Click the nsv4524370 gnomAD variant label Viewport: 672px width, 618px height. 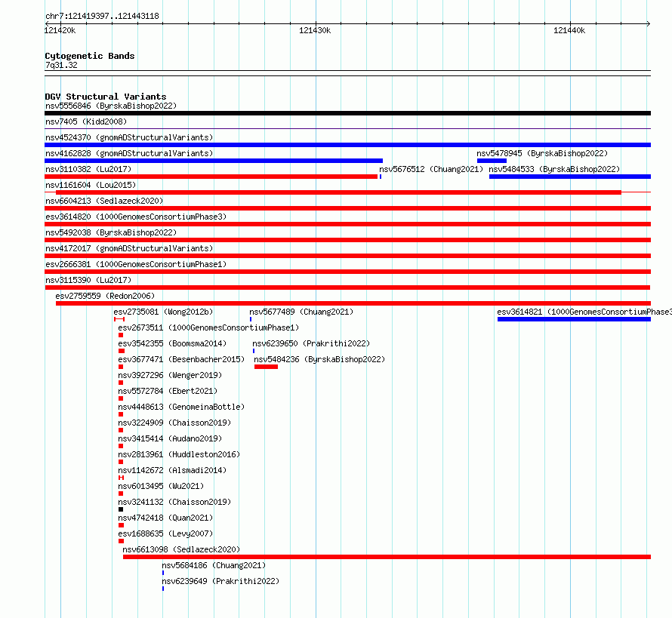[x=129, y=137]
